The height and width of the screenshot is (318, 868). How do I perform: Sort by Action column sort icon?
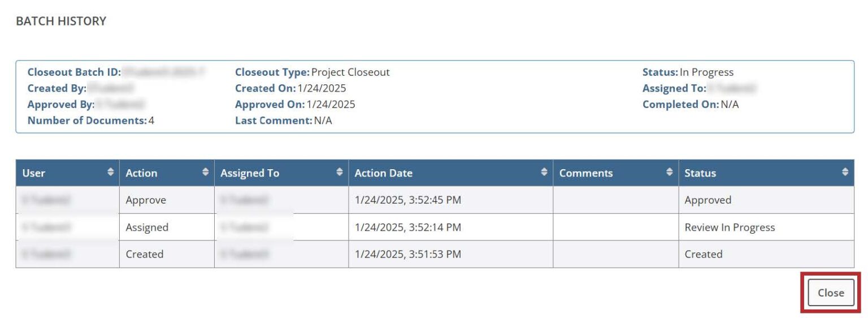tap(206, 172)
